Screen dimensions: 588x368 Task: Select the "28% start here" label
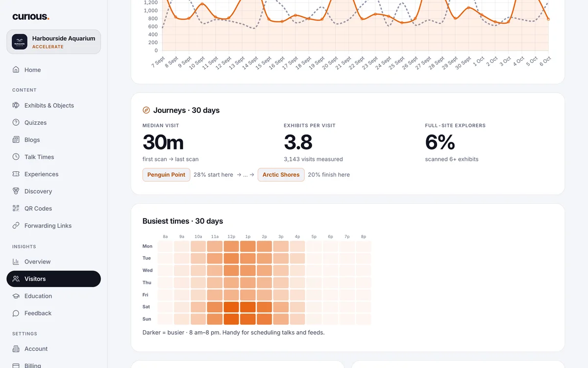(213, 175)
